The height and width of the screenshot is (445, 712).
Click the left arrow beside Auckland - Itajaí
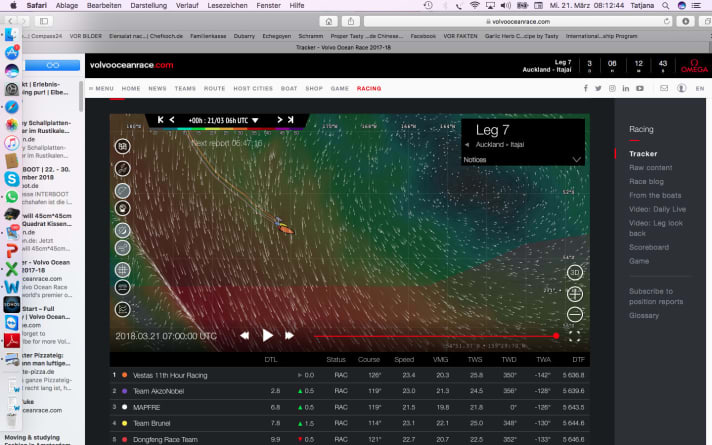(x=467, y=145)
